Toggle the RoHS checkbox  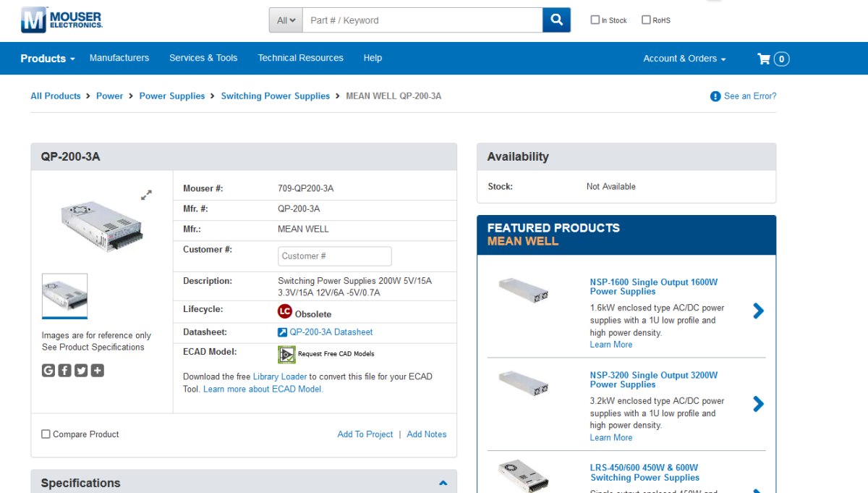(647, 20)
